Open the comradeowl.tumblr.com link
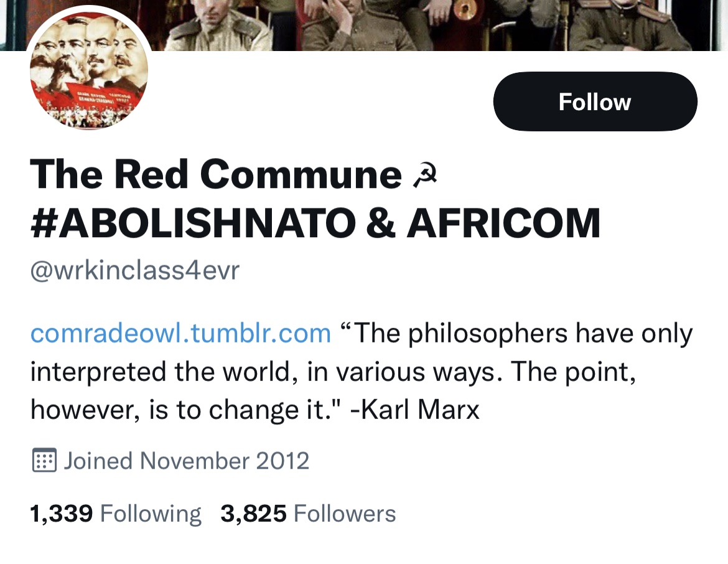Screen dimensions: 728x564 click(x=180, y=334)
